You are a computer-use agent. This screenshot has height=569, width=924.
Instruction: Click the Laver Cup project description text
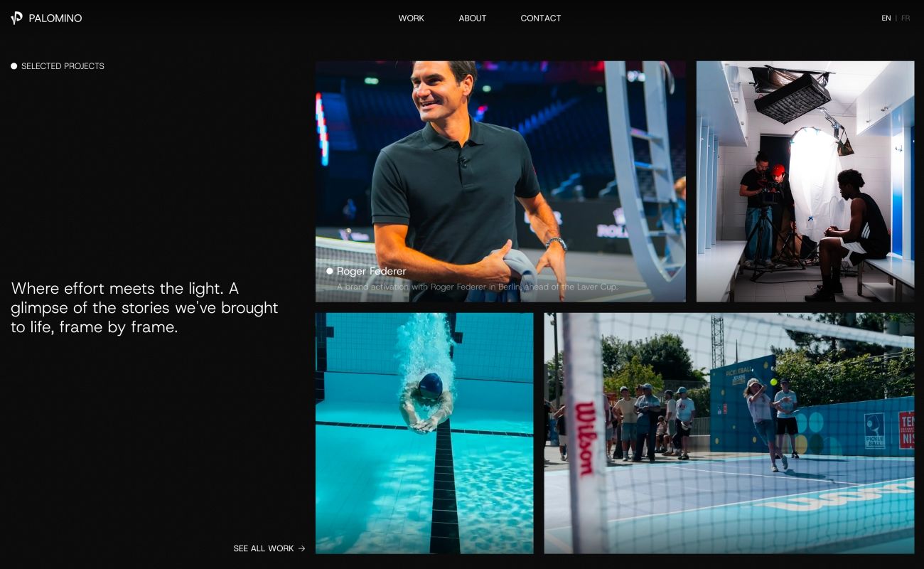coord(478,287)
